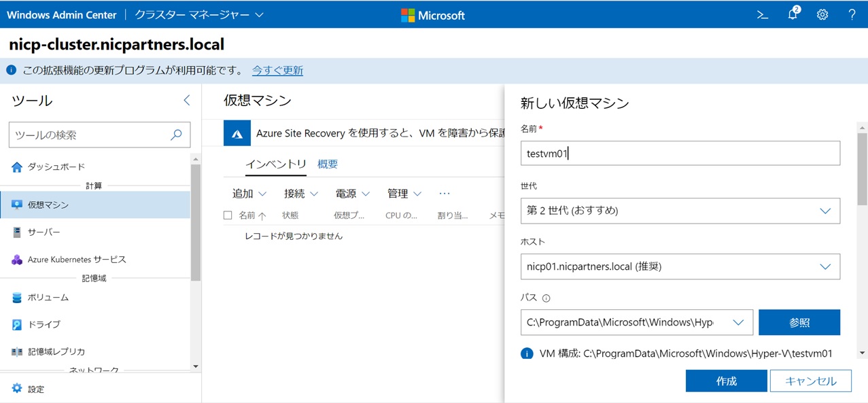The image size is (868, 403).
Task: Open the settings gear in the header
Action: click(x=822, y=15)
